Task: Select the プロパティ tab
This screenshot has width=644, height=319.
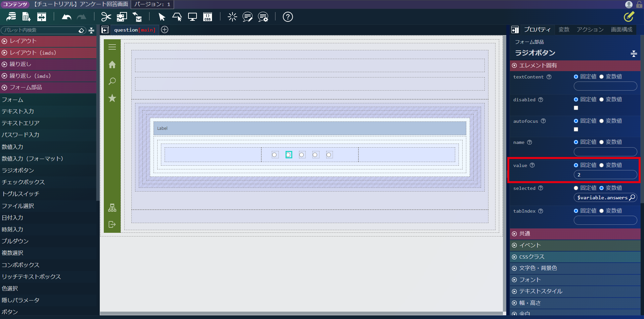Action: click(538, 30)
